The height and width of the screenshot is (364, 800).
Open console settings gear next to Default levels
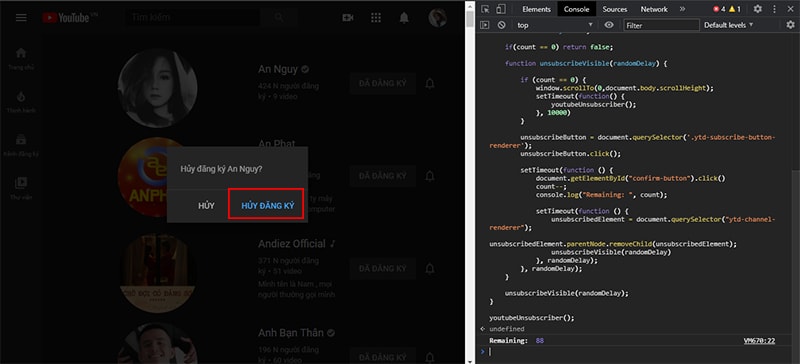(x=790, y=25)
